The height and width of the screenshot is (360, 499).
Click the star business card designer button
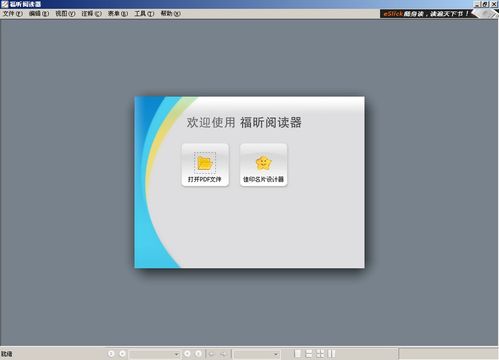pos(263,165)
